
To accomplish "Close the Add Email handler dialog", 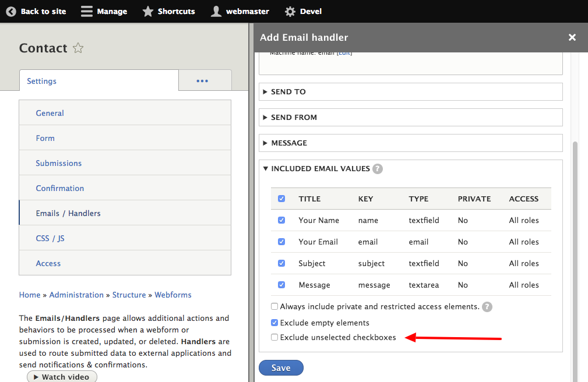I will tap(572, 37).
